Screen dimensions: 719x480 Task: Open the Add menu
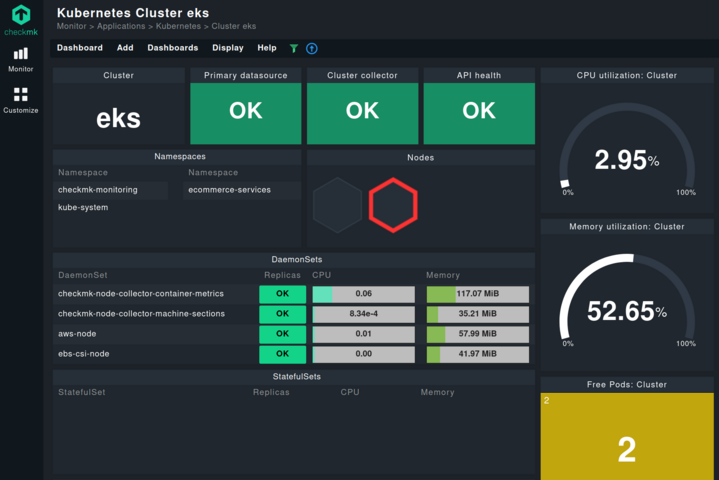[x=125, y=48]
